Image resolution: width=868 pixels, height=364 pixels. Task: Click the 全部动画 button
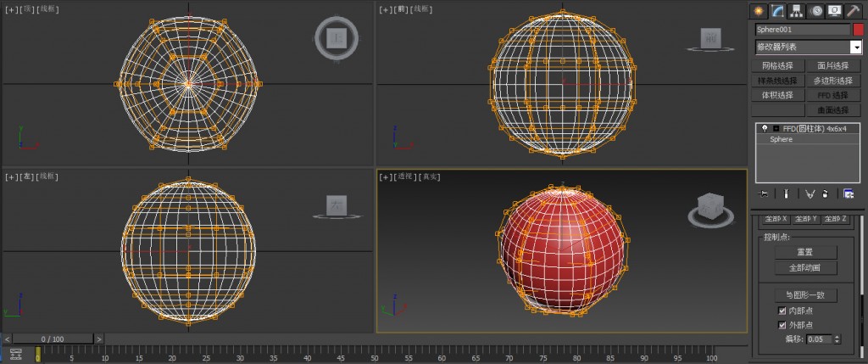805,268
